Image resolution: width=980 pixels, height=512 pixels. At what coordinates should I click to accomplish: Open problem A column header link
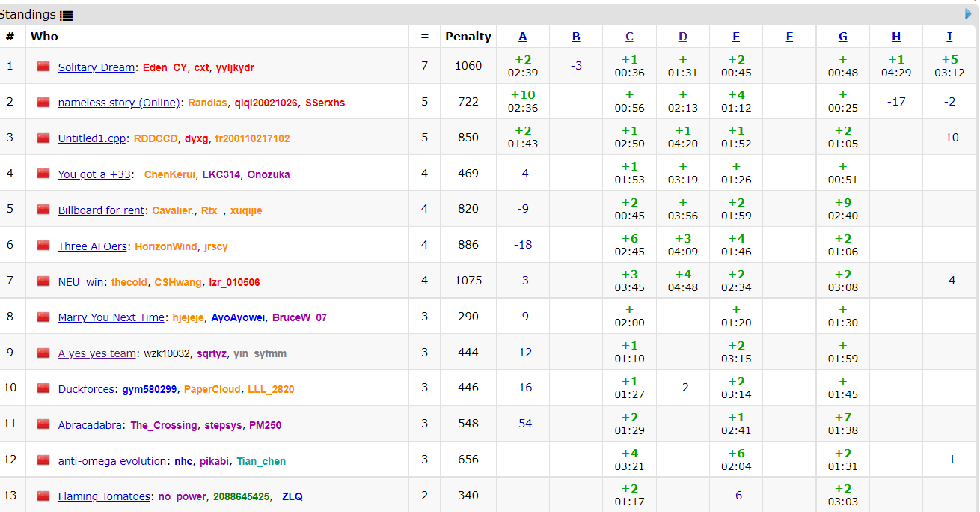522,37
